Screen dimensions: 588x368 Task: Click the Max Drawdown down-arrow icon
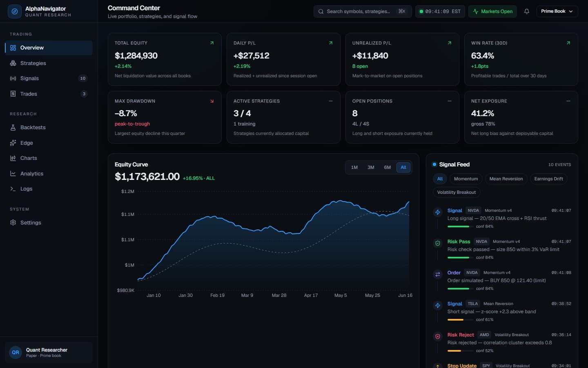212,101
